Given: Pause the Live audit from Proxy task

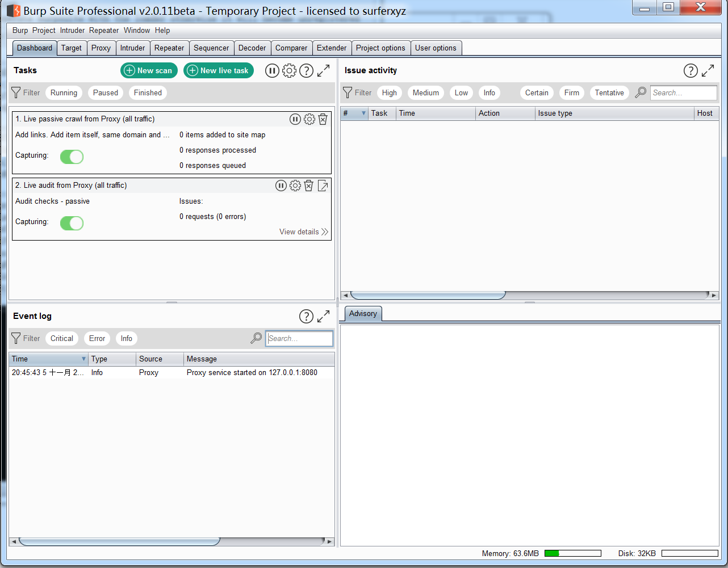Looking at the screenshot, I should pyautogui.click(x=281, y=186).
